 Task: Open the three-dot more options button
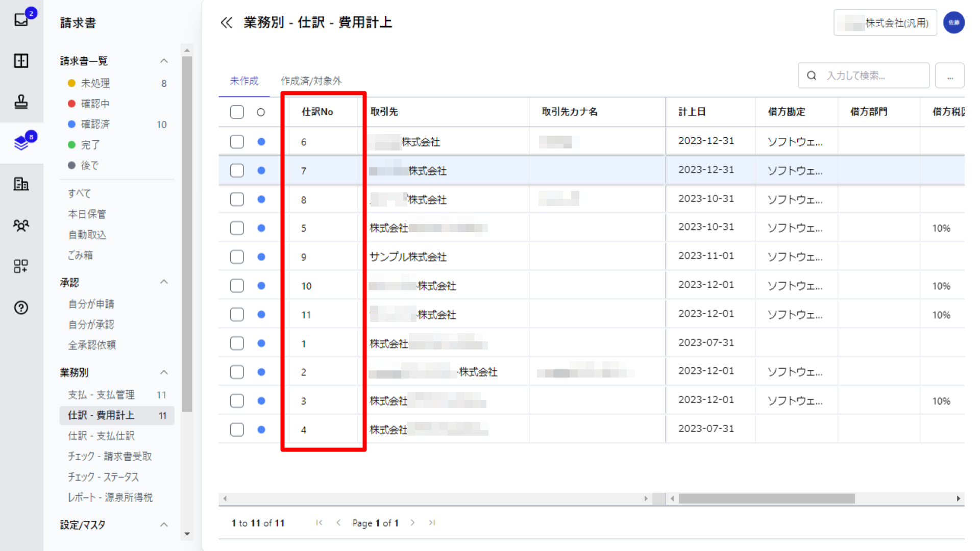coord(950,76)
